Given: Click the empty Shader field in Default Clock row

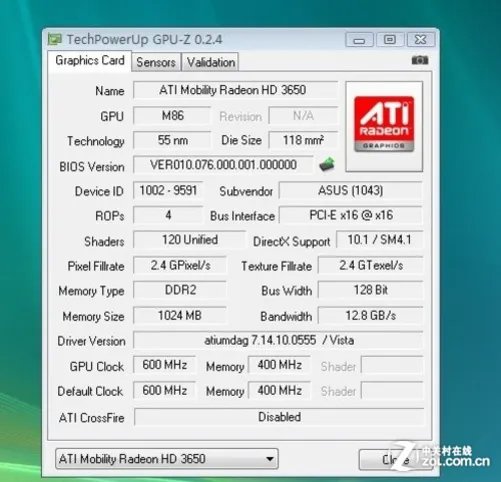Looking at the screenshot, I should [x=392, y=390].
